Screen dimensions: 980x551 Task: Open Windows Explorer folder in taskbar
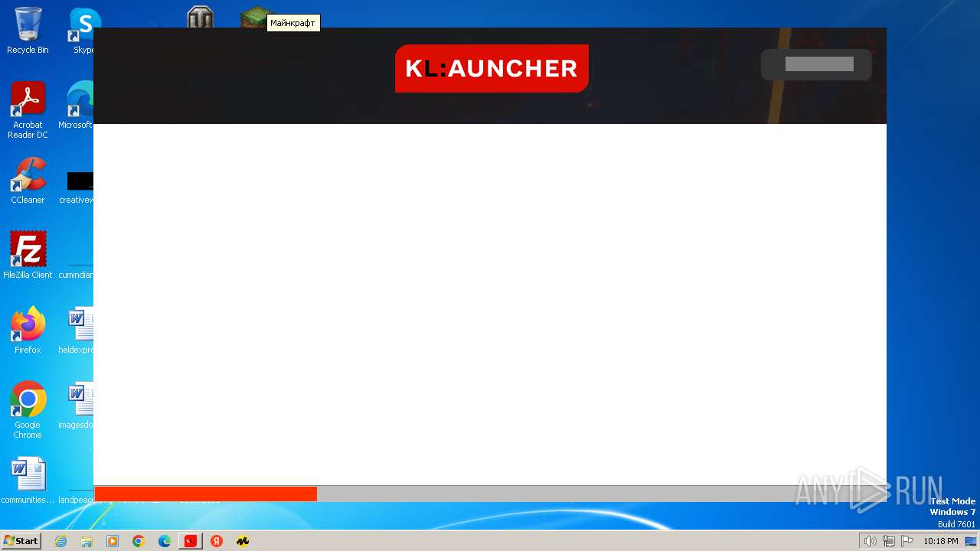click(87, 541)
